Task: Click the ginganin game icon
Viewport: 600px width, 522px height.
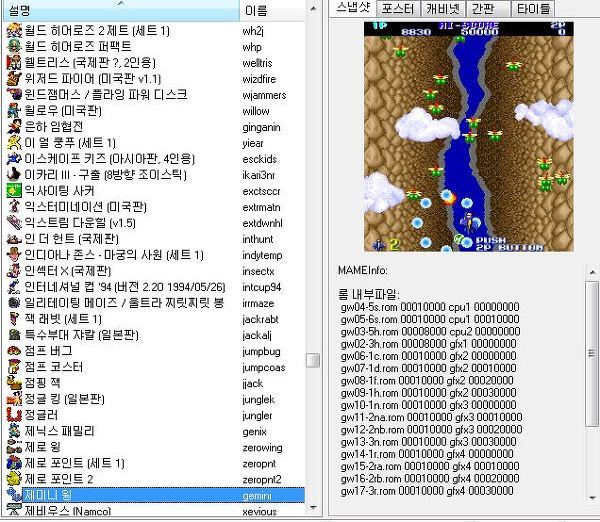Action: pos(14,127)
